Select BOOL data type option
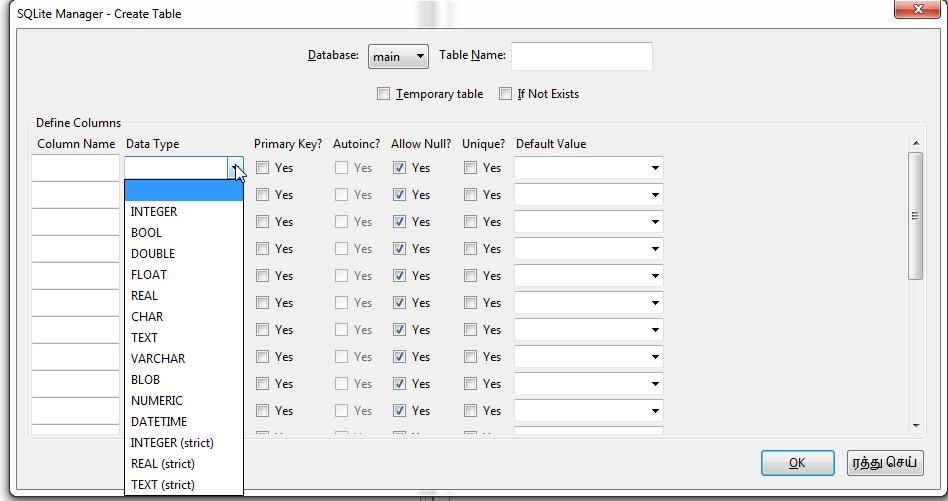This screenshot has width=948, height=501. pos(146,233)
